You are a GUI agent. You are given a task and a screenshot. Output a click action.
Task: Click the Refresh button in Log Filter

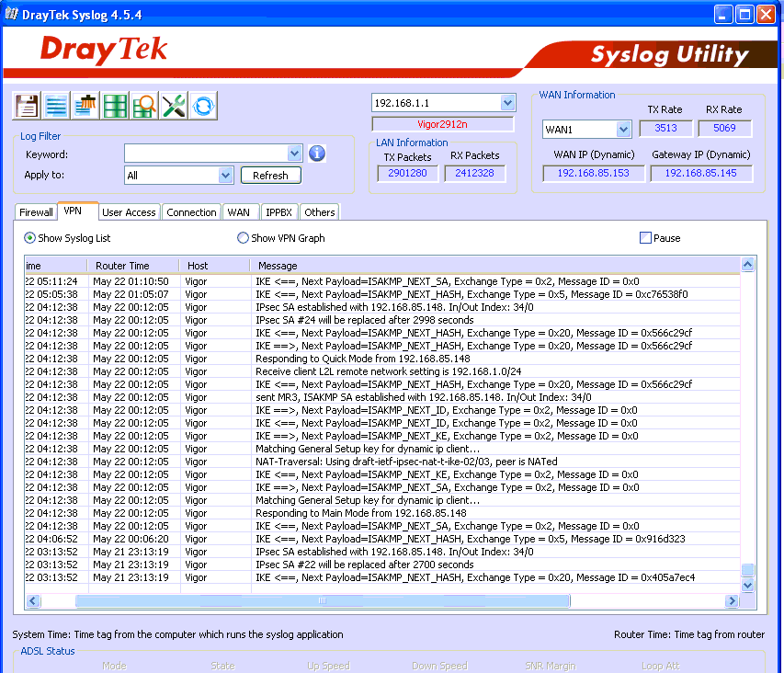270,175
